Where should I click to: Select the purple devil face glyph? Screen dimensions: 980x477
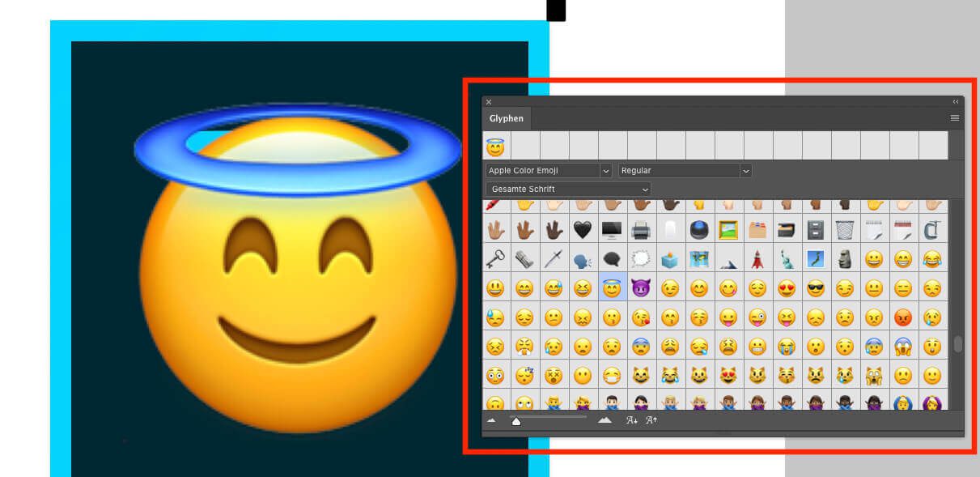(641, 287)
